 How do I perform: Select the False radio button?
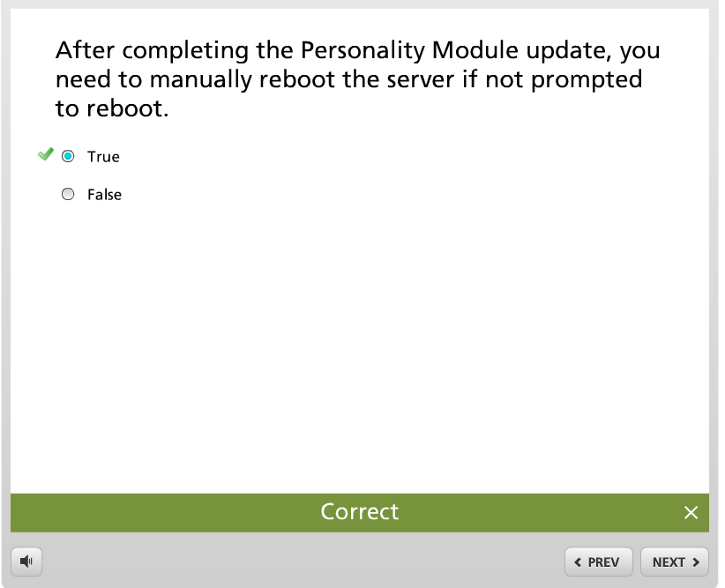pyautogui.click(x=68, y=195)
